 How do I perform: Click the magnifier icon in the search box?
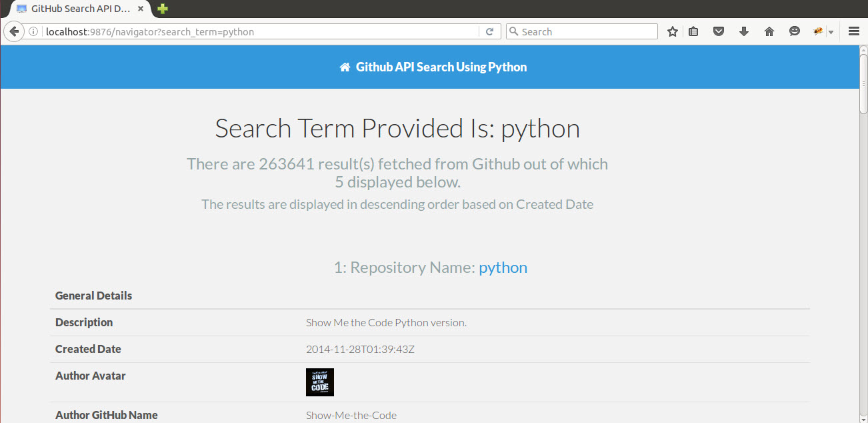pyautogui.click(x=513, y=31)
